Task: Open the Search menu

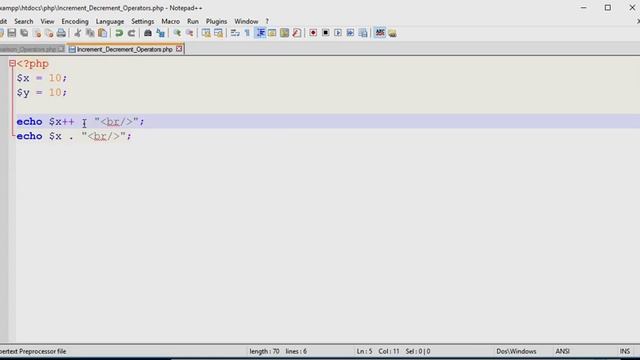Action: pos(24,21)
